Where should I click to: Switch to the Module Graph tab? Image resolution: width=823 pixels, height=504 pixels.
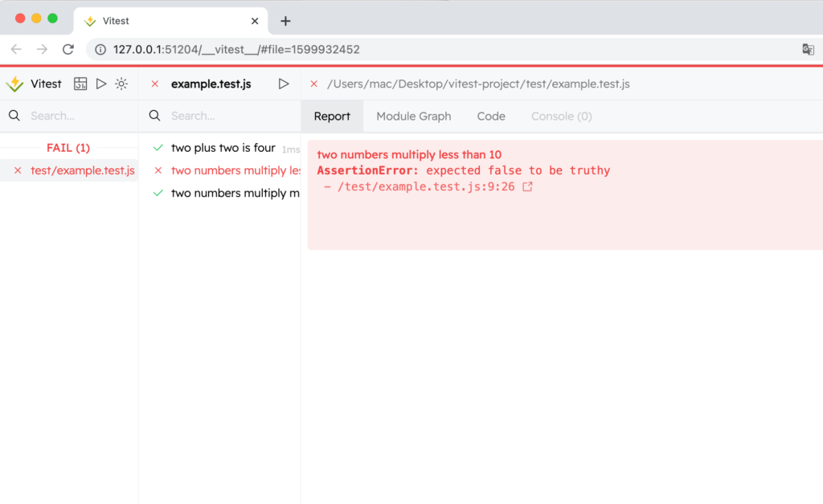click(413, 116)
